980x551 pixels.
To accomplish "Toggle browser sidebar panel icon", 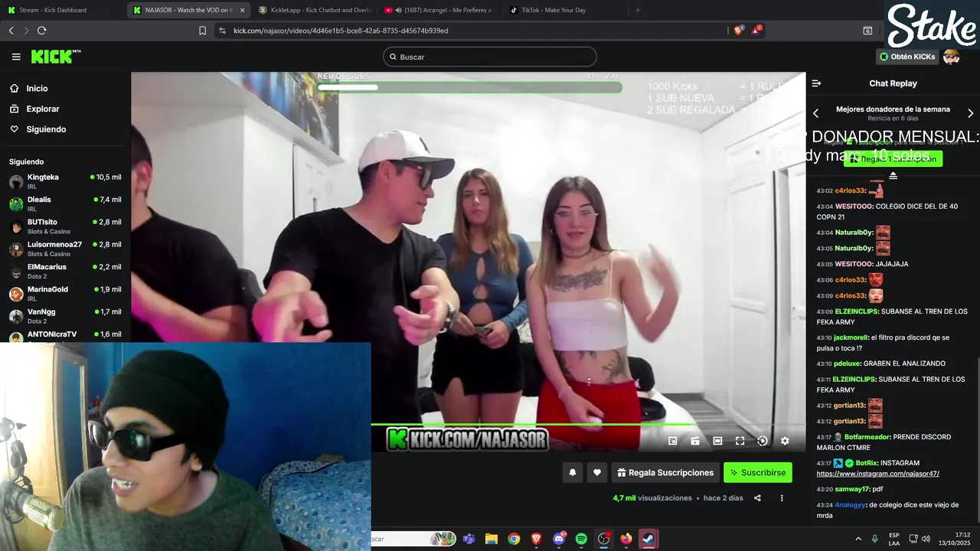I will click(867, 31).
